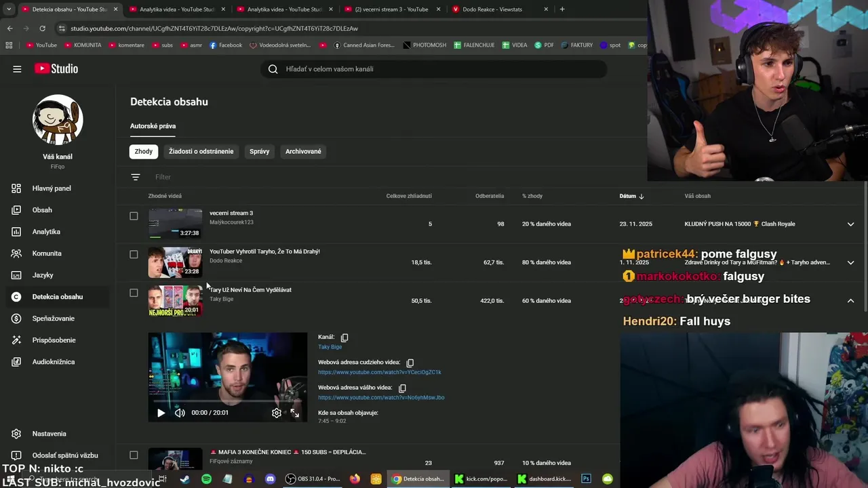
Task: Open Firefox from the taskbar
Action: click(x=355, y=479)
